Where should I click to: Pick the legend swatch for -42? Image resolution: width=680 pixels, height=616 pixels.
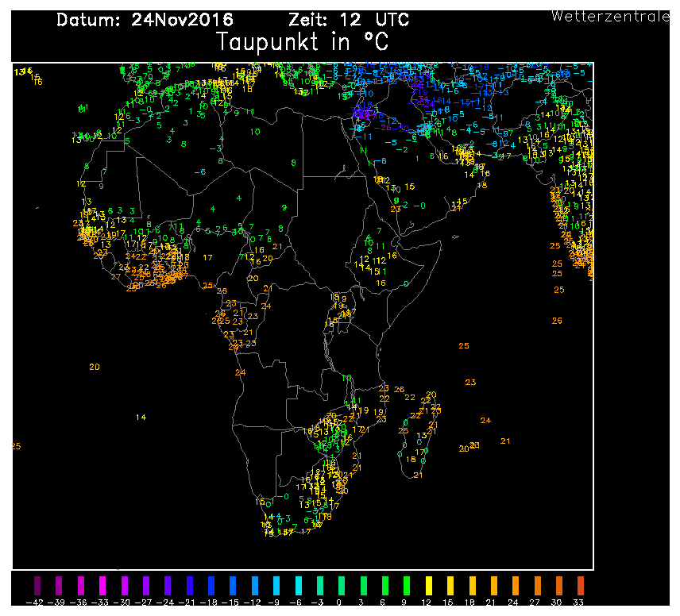(x=35, y=587)
